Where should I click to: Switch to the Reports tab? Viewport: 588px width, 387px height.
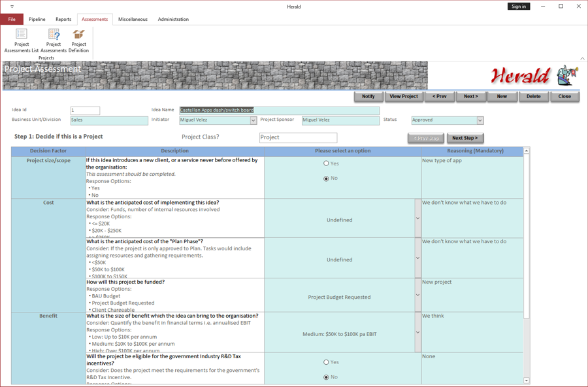63,19
